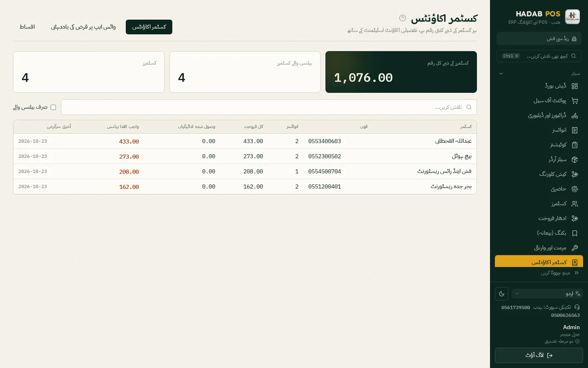Click the technical support headset icon
This screenshot has height=368, width=588.
[577, 307]
